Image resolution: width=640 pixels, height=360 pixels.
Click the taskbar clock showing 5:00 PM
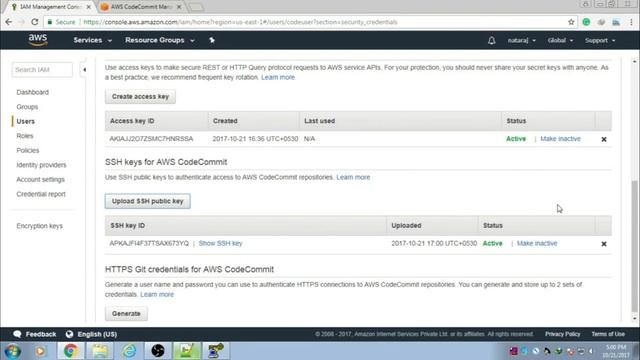(x=616, y=351)
